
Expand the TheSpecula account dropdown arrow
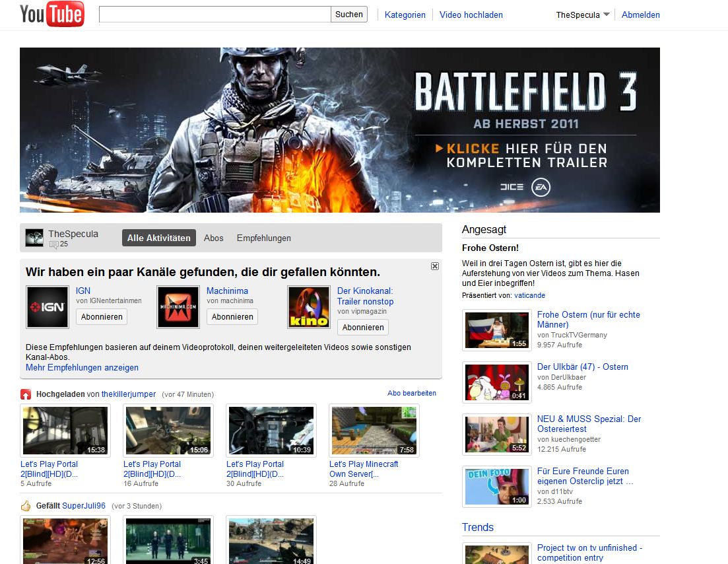click(x=607, y=15)
